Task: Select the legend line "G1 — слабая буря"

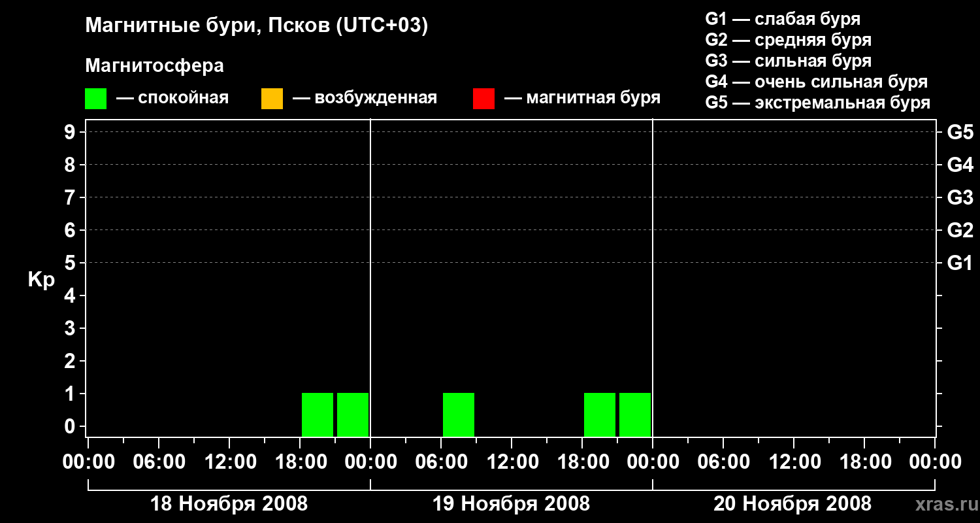Action: tap(783, 19)
